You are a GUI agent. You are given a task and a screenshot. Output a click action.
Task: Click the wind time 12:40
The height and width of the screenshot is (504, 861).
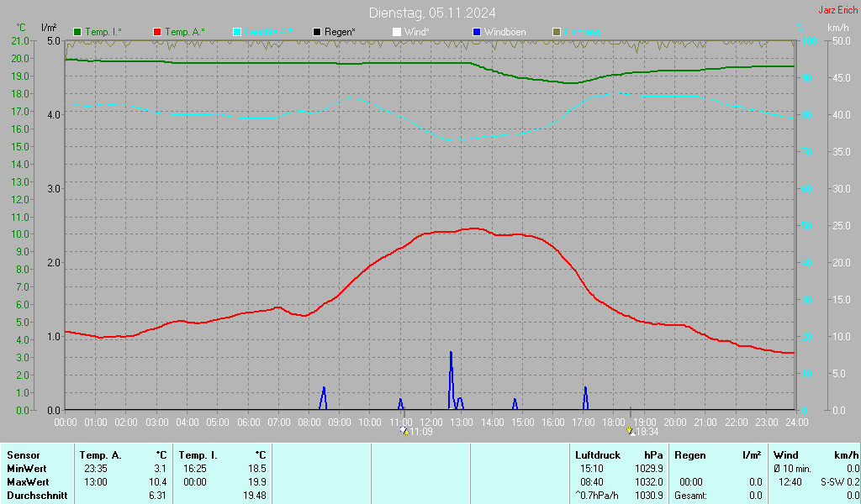tap(790, 482)
